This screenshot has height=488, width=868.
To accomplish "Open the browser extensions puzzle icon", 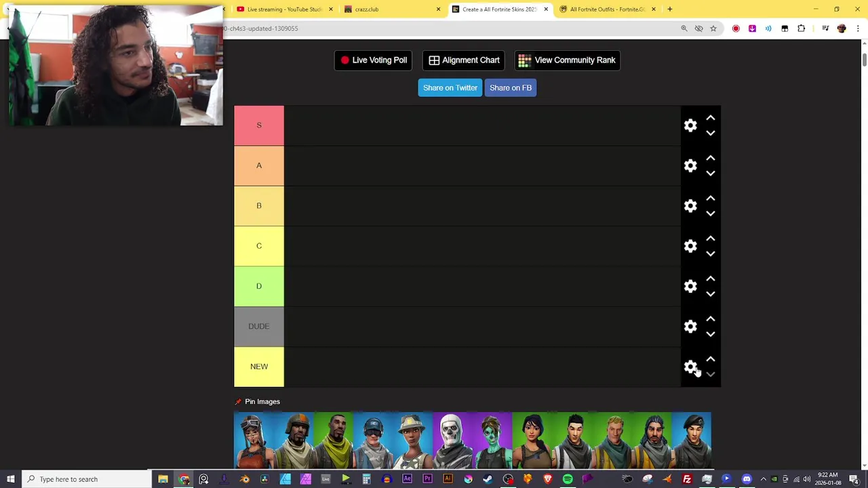I will (801, 28).
